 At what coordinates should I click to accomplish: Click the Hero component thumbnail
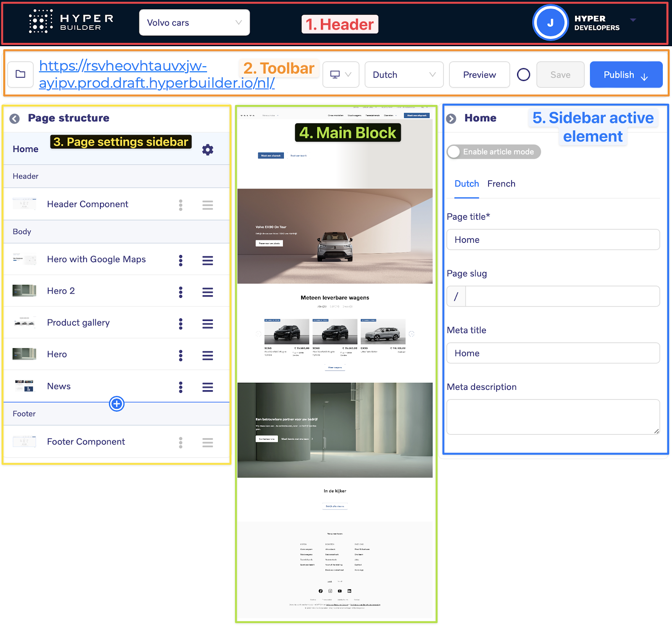click(24, 354)
